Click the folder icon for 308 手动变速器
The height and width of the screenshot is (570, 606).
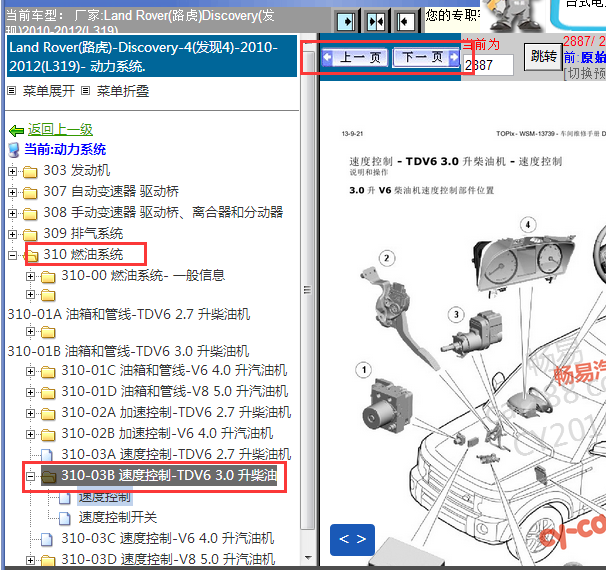[30, 213]
